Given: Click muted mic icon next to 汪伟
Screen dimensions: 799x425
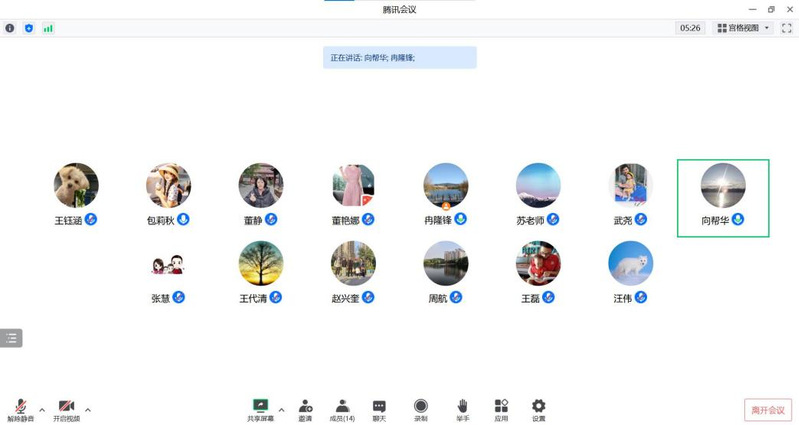Looking at the screenshot, I should [641, 297].
